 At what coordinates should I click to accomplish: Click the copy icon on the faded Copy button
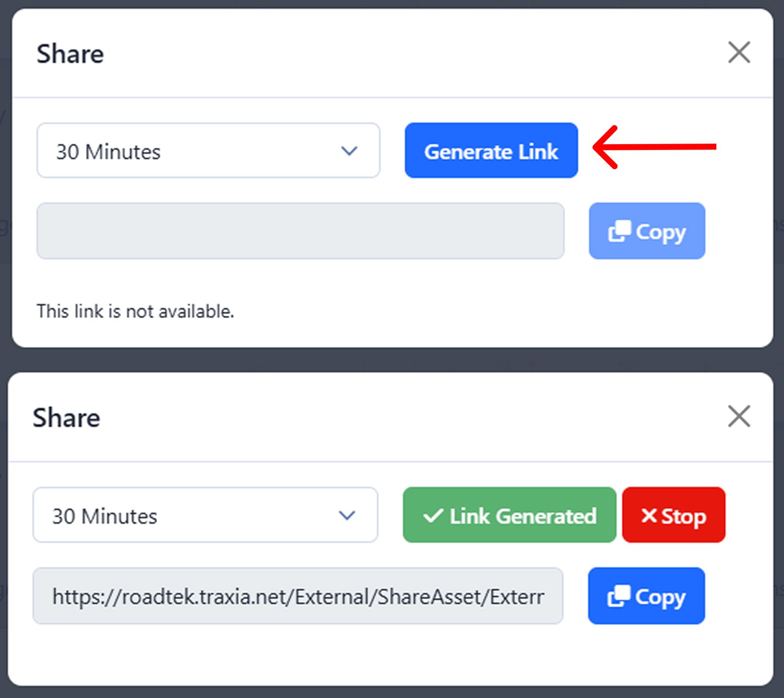(620, 230)
